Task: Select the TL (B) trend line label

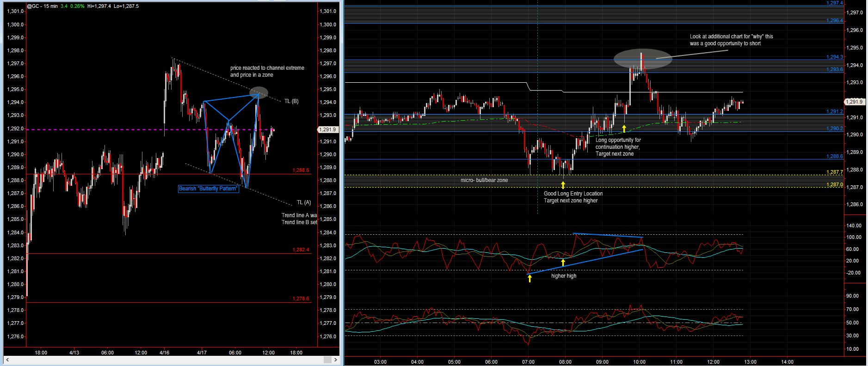Action: (x=291, y=101)
